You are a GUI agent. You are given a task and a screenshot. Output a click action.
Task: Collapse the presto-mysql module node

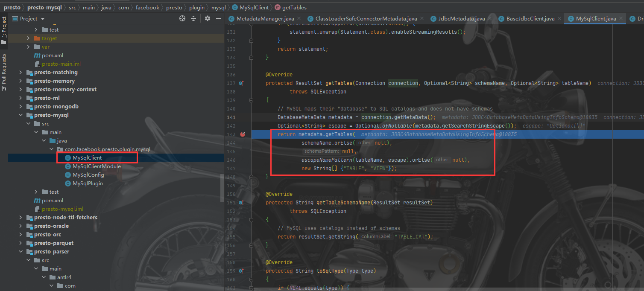click(x=20, y=115)
